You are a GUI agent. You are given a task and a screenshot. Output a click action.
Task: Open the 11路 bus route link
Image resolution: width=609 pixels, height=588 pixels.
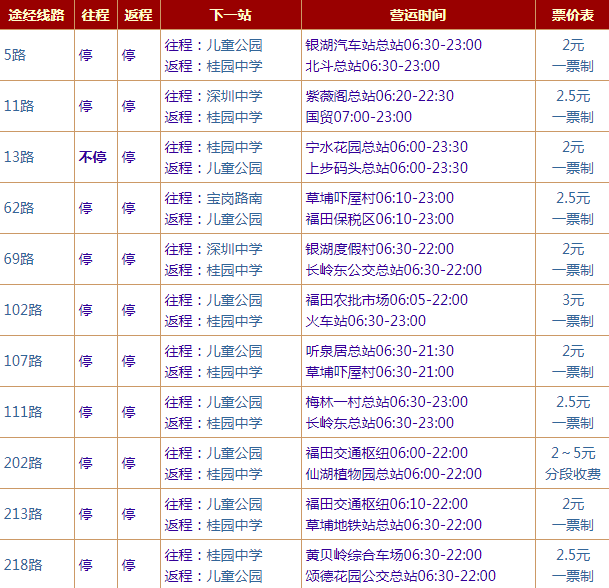19,106
